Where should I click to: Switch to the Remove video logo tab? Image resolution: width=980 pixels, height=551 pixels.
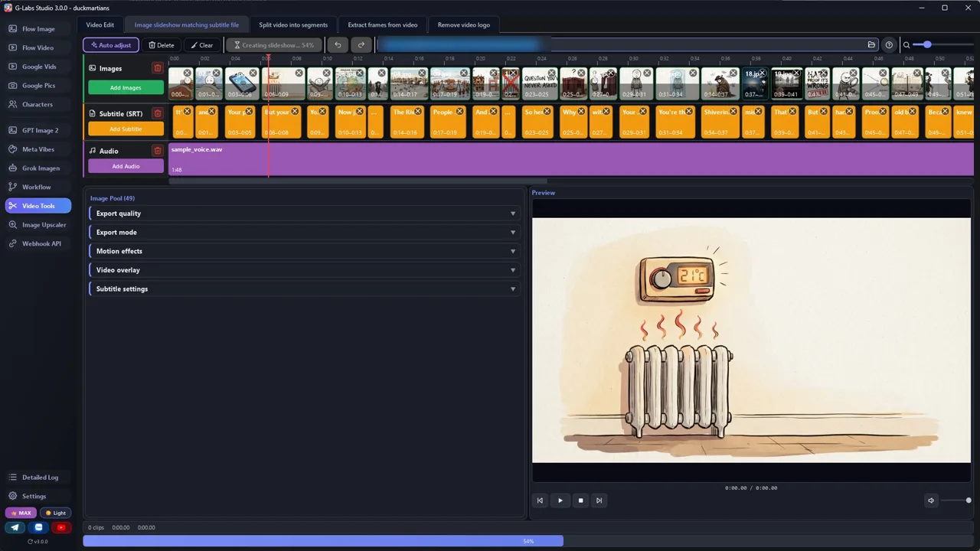(x=464, y=25)
